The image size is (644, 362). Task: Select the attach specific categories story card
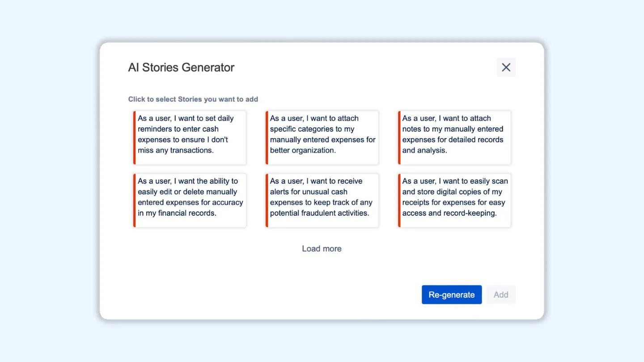pyautogui.click(x=322, y=138)
